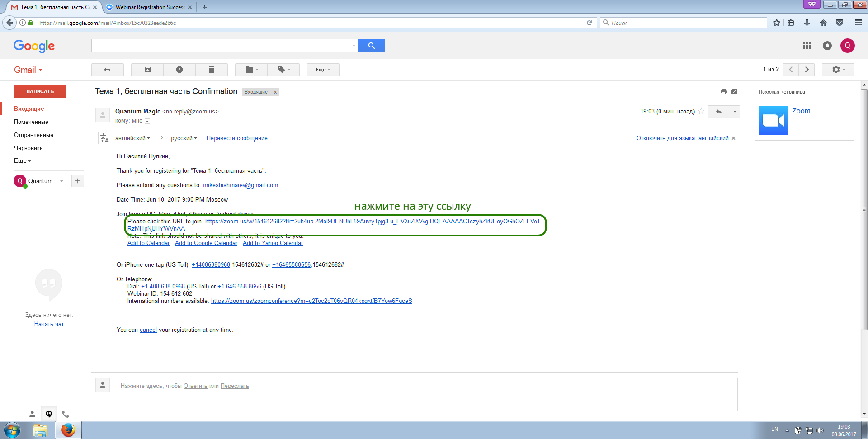The height and width of the screenshot is (439, 868).
Task: Go to the older conversation arrow
Action: pos(807,70)
